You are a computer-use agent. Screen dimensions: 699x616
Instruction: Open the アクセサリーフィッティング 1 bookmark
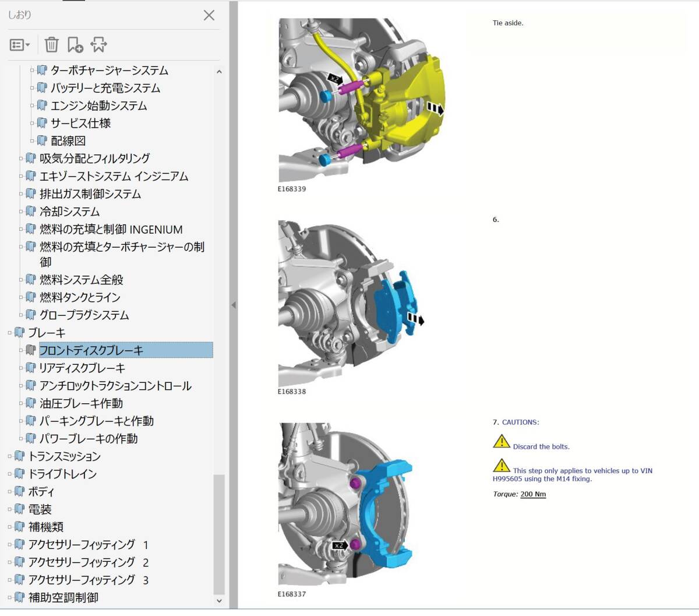coord(88,544)
